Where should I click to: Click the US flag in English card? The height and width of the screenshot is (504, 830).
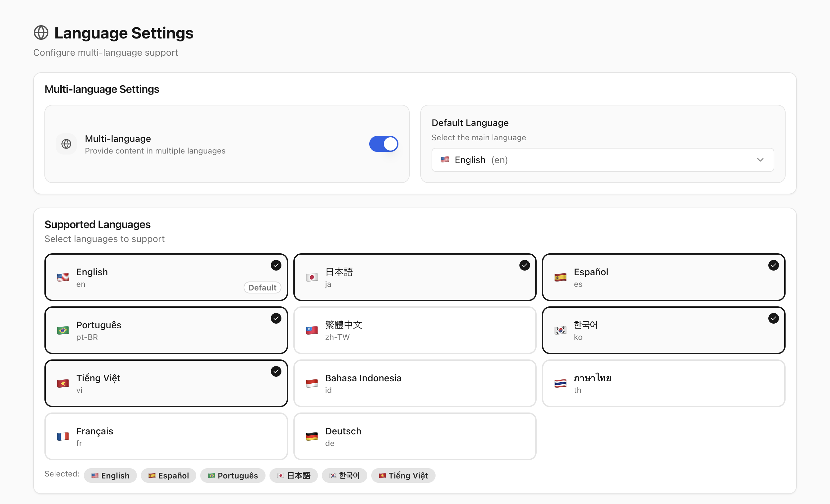click(63, 277)
